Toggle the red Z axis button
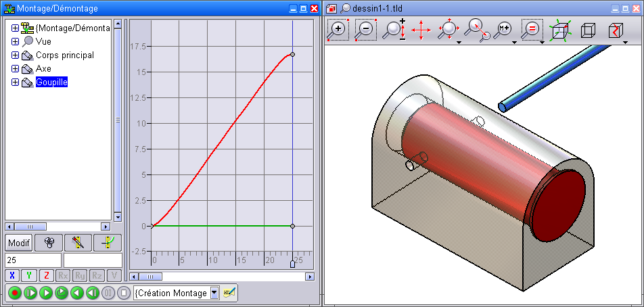 [x=46, y=275]
